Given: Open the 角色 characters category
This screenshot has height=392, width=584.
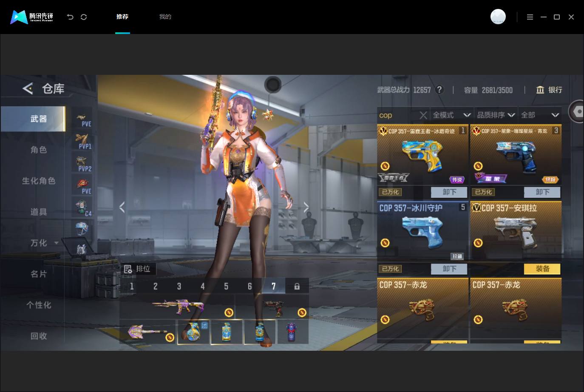Looking at the screenshot, I should tap(39, 150).
